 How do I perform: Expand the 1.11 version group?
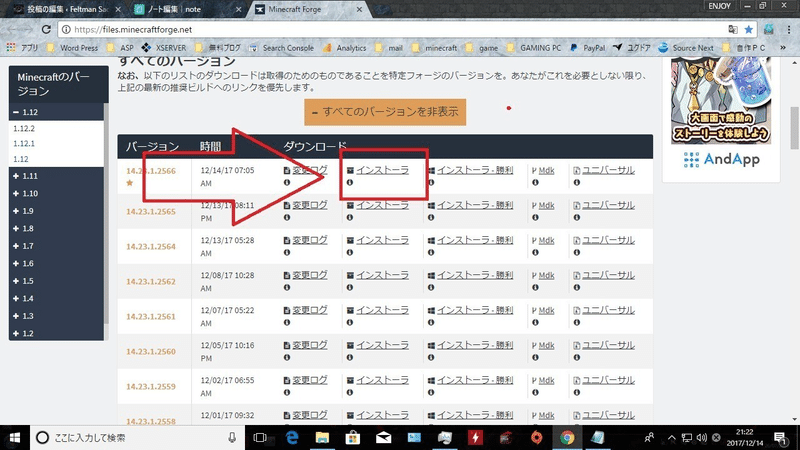(56, 176)
